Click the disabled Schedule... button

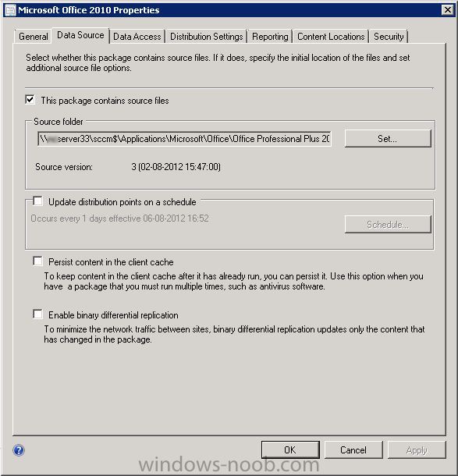[x=388, y=225]
